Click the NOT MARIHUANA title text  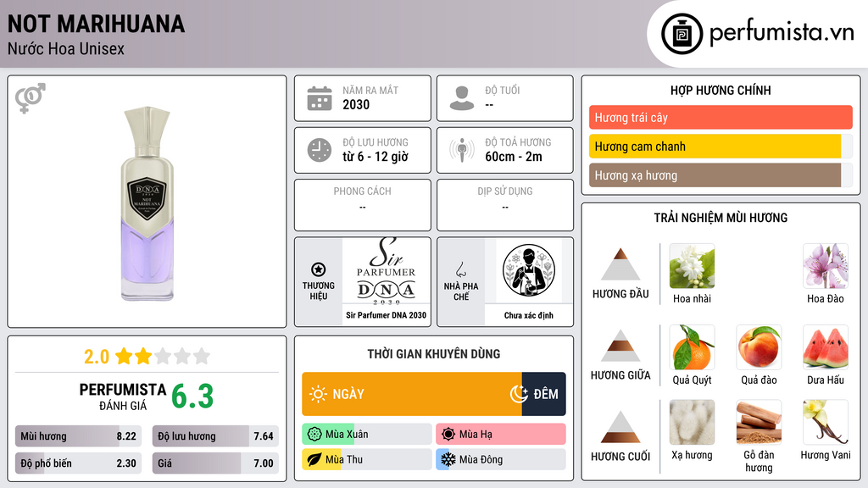point(97,24)
